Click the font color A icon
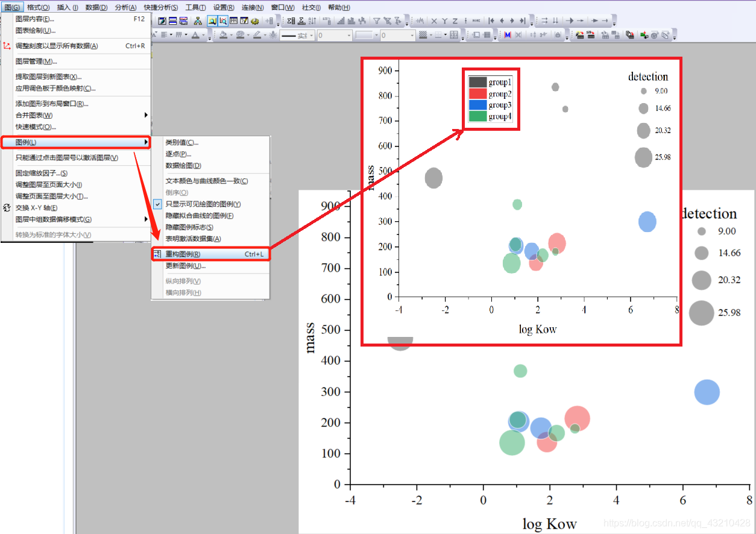756x534 pixels. [195, 35]
